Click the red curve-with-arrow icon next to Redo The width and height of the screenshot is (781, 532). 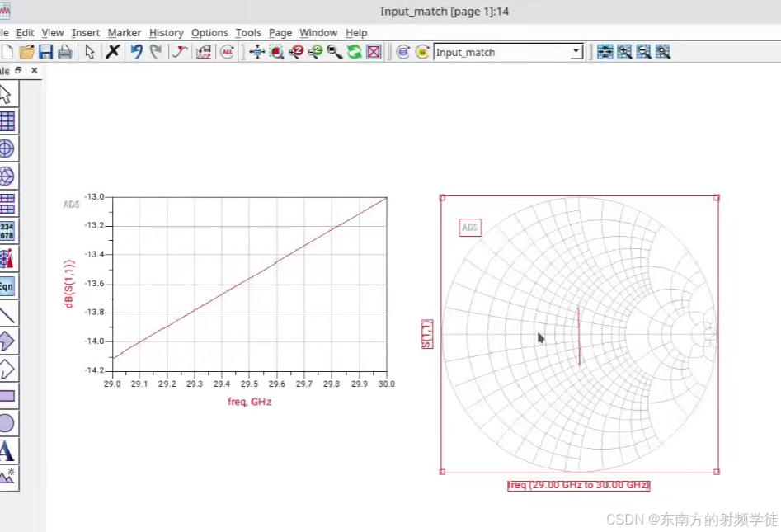click(180, 52)
